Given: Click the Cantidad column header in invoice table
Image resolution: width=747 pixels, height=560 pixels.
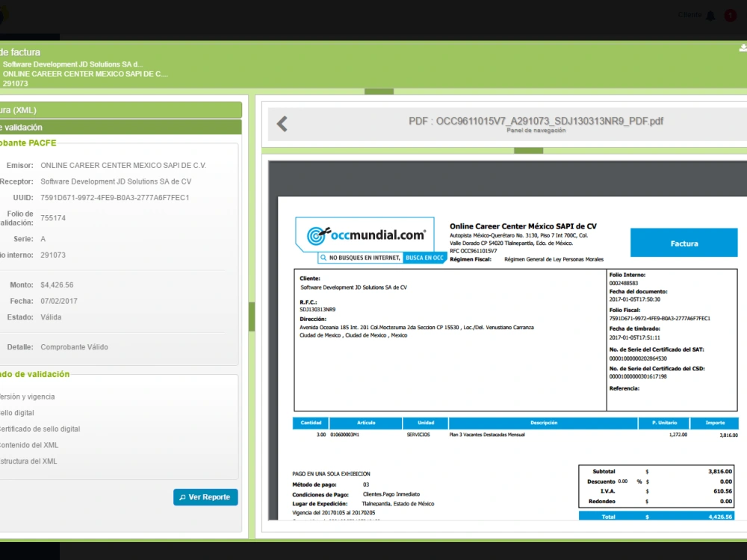Looking at the screenshot, I should (311, 423).
